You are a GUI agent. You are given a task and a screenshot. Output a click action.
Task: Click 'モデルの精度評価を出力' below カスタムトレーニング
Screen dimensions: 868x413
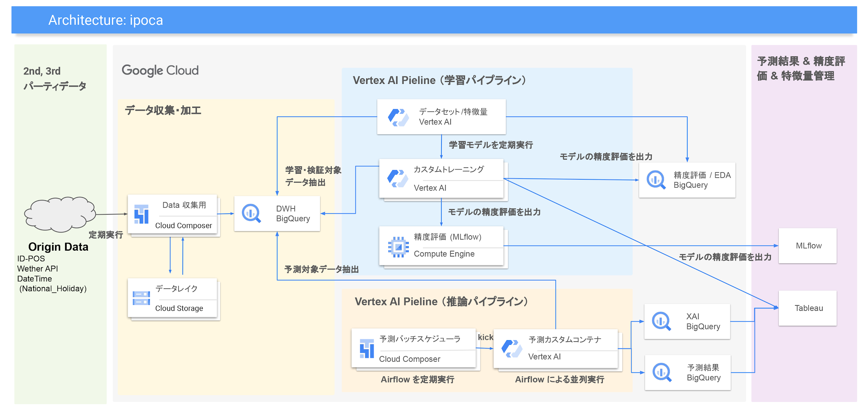pyautogui.click(x=494, y=212)
